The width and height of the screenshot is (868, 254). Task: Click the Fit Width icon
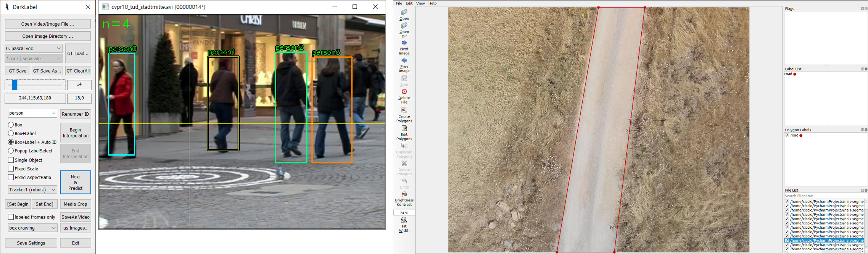(x=404, y=224)
